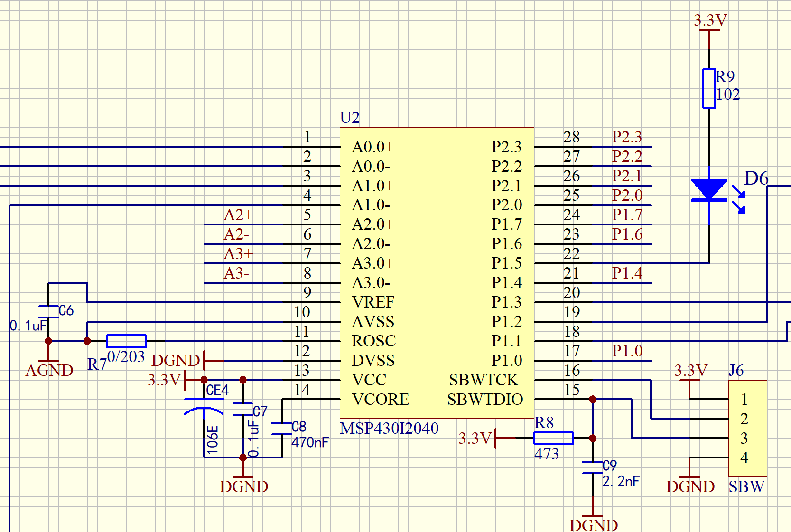Click pin number 3 inside the J6 connector
Viewport: 791px width, 532px height.
pos(744,438)
